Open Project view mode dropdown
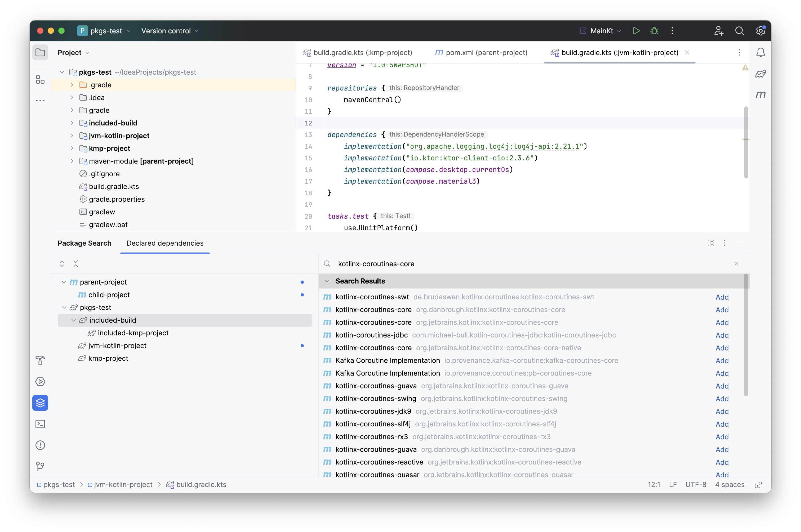 click(x=73, y=53)
